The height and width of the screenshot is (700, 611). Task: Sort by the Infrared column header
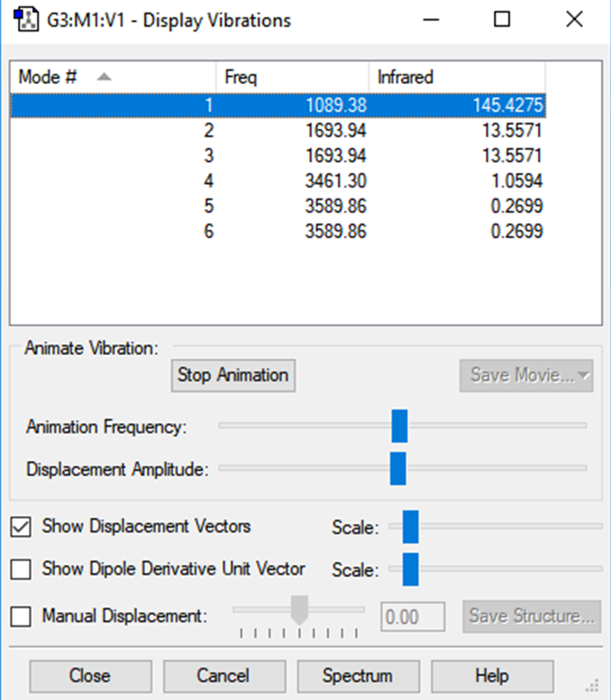456,77
